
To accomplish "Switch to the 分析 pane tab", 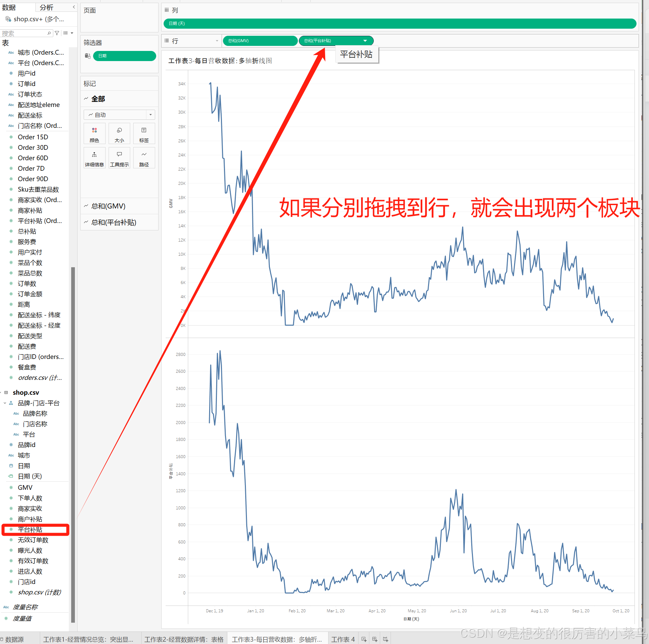I will (x=47, y=7).
